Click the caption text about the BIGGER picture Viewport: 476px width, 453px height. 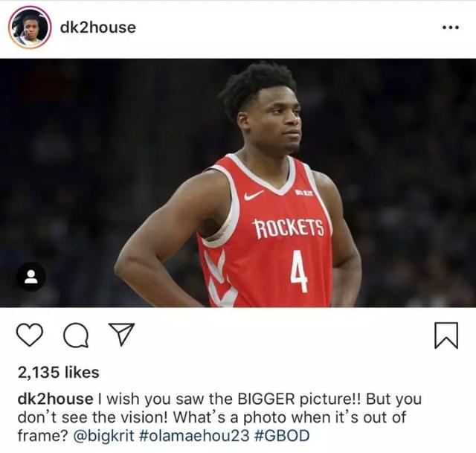click(x=229, y=399)
